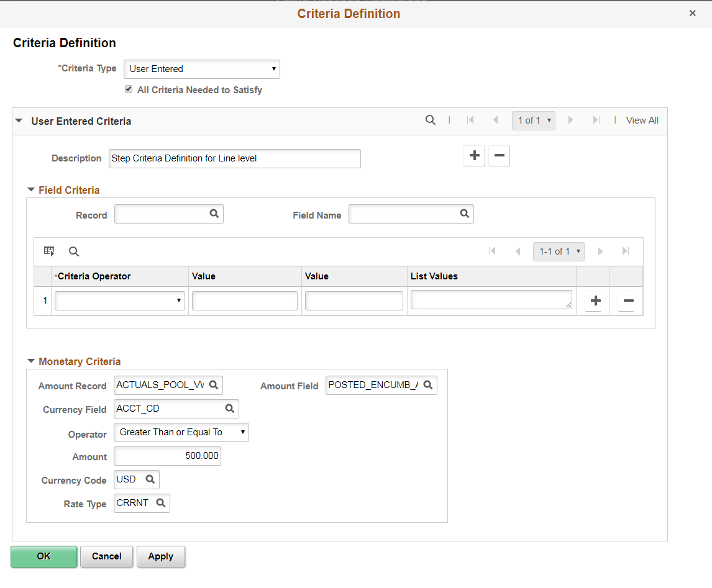Search within User Entered Criteria section
Viewport: 712px width, 588px height.
pos(431,120)
